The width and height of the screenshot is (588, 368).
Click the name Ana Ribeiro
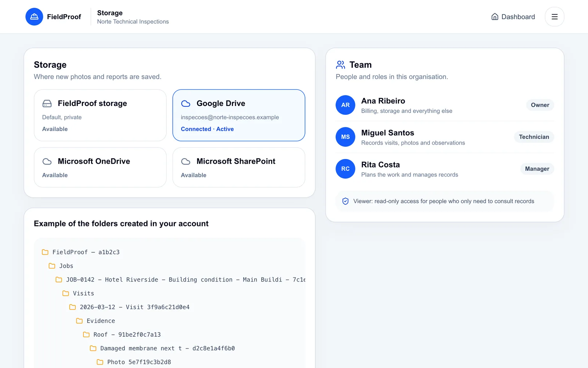[x=383, y=101]
